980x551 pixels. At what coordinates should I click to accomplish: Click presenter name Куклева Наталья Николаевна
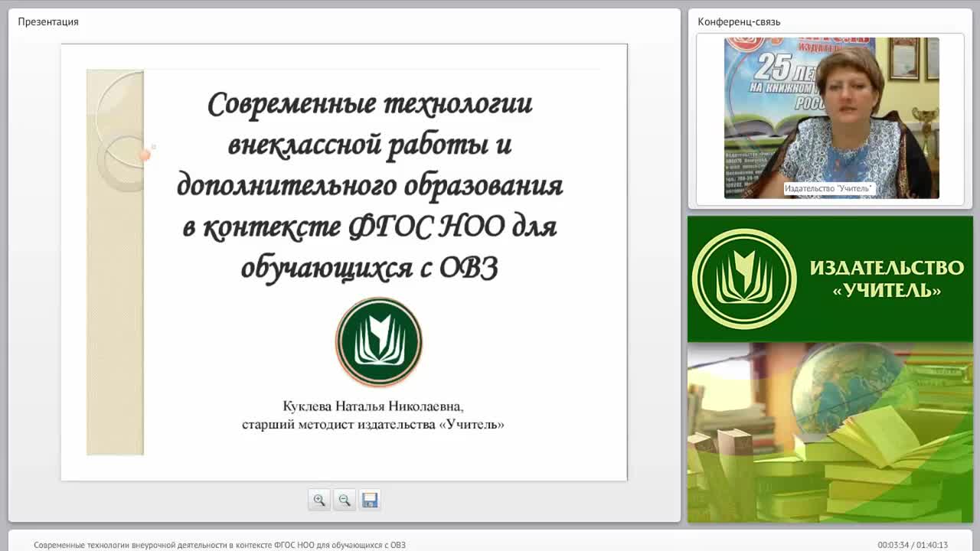[x=373, y=406]
